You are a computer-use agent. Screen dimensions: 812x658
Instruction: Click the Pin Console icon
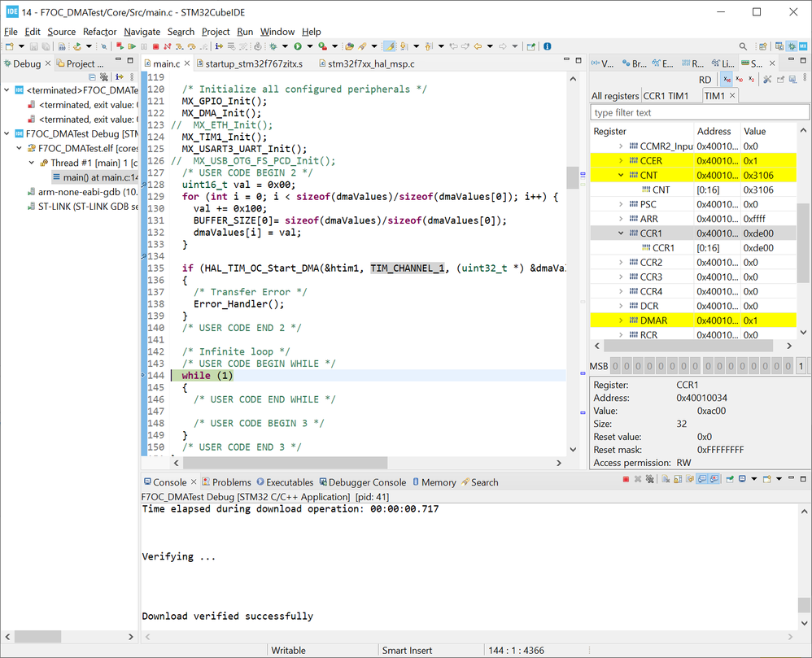pyautogui.click(x=730, y=479)
